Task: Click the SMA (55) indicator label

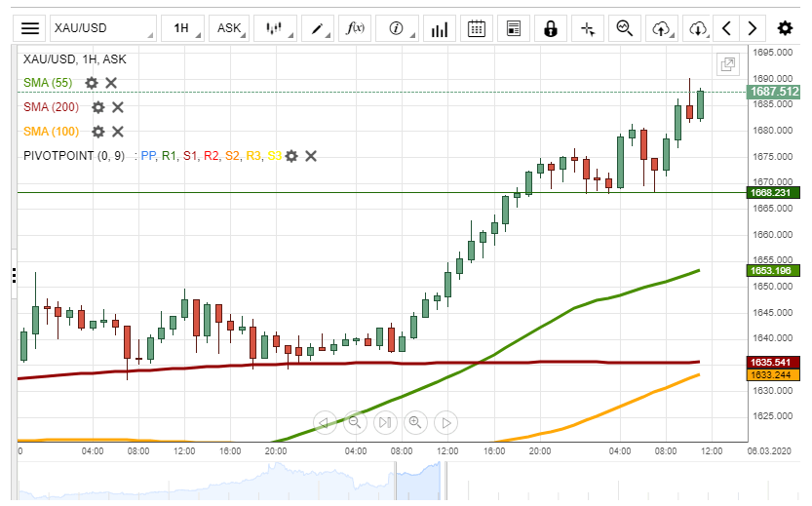Action: [x=48, y=83]
